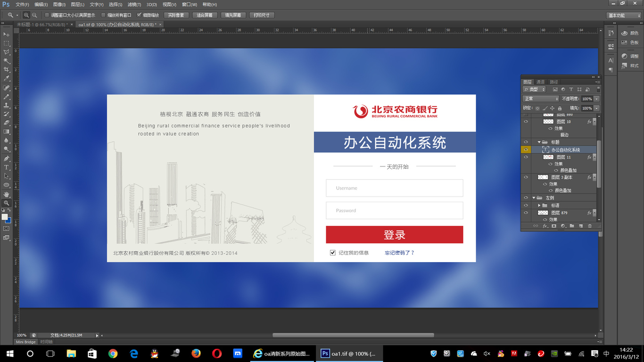Open the 颜色 panel
The image size is (644, 362).
(x=629, y=33)
